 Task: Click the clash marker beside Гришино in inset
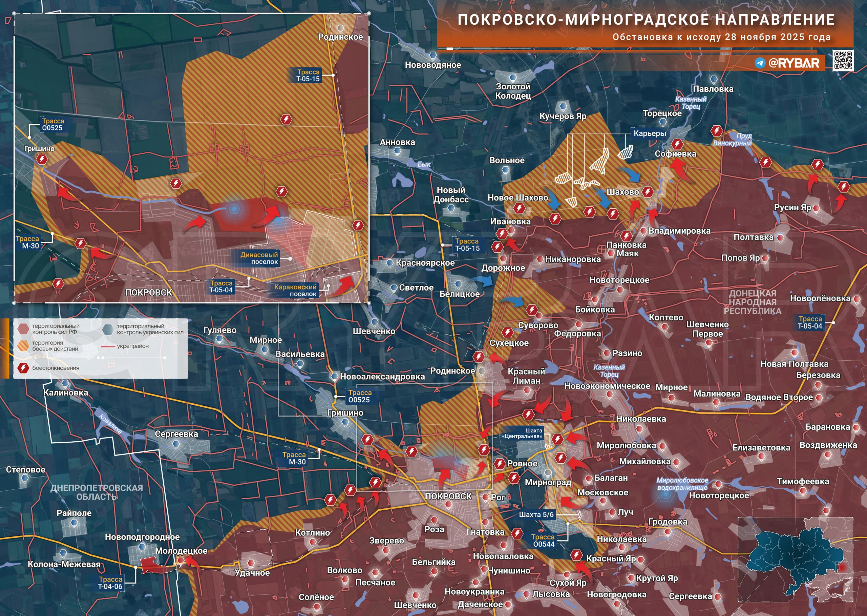(x=42, y=159)
